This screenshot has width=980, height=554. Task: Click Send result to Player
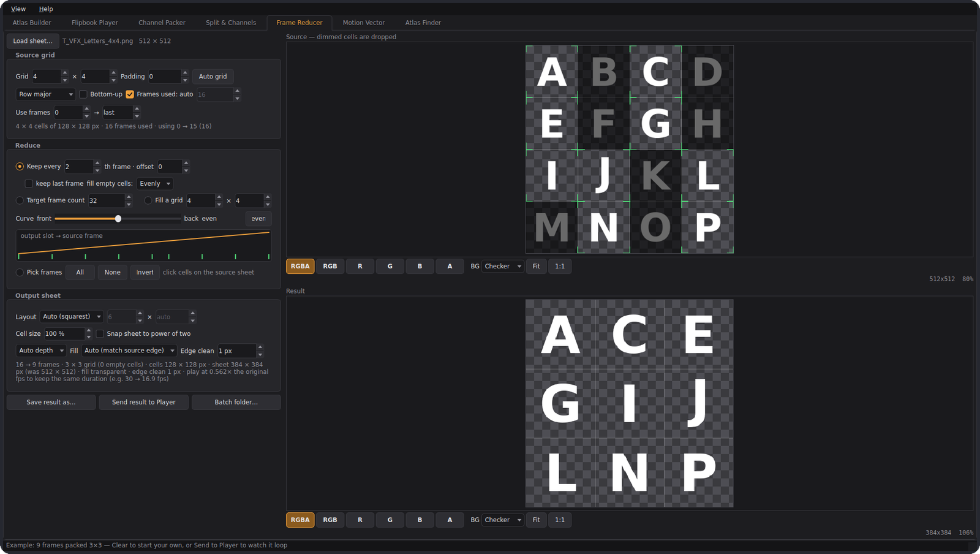[144, 403]
